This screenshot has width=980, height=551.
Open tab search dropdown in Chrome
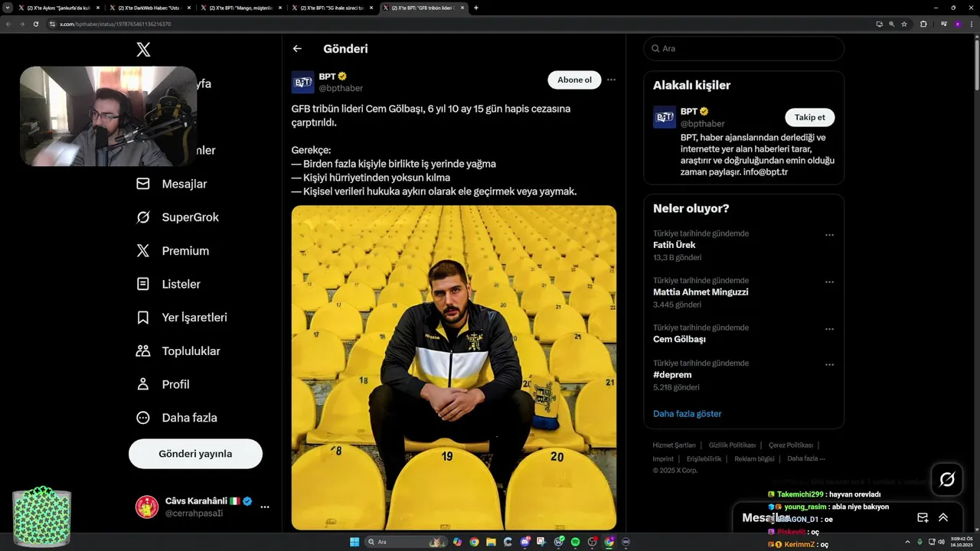(8, 8)
